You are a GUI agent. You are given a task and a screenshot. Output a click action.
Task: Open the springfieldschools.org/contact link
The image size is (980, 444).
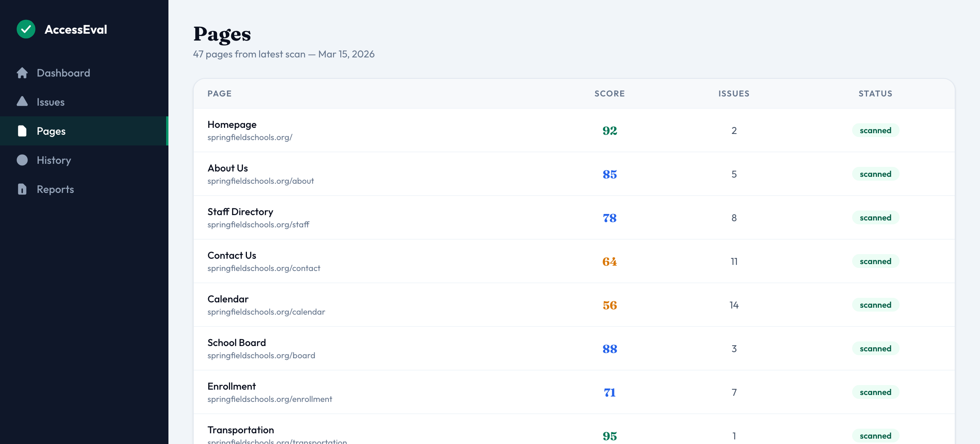(x=264, y=268)
